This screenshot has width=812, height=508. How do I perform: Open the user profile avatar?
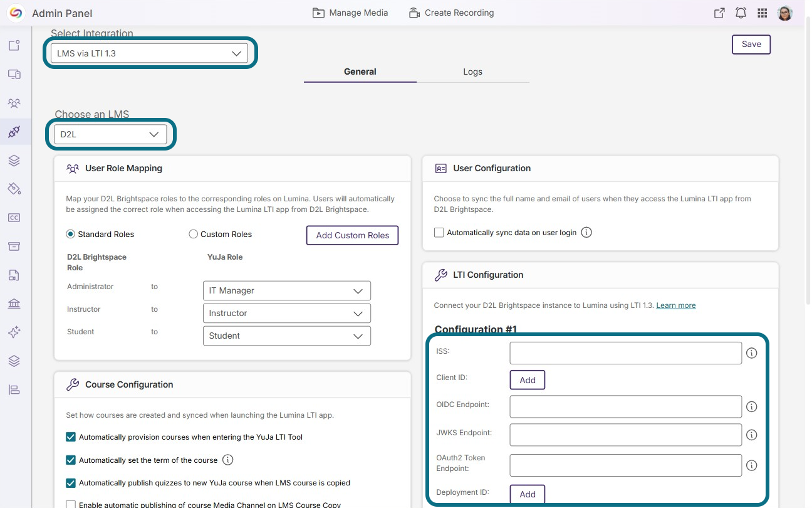785,13
